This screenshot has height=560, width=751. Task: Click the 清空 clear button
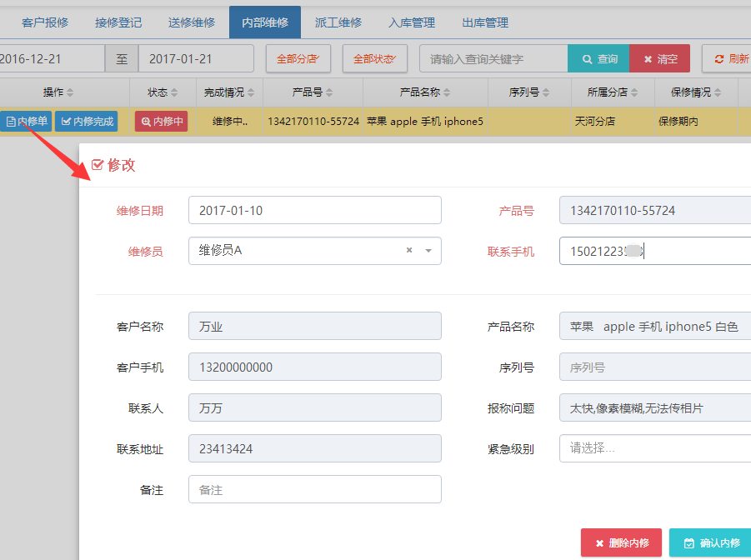(x=659, y=59)
